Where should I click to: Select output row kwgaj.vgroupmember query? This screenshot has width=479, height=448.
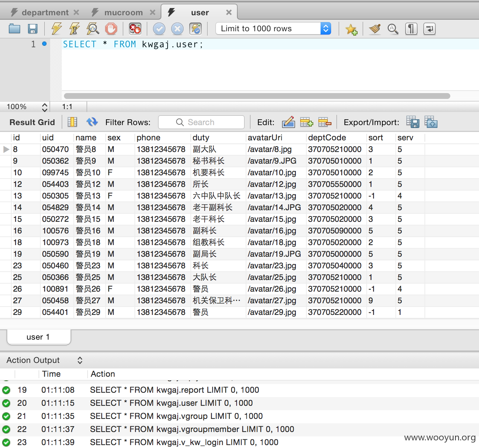coord(239,429)
